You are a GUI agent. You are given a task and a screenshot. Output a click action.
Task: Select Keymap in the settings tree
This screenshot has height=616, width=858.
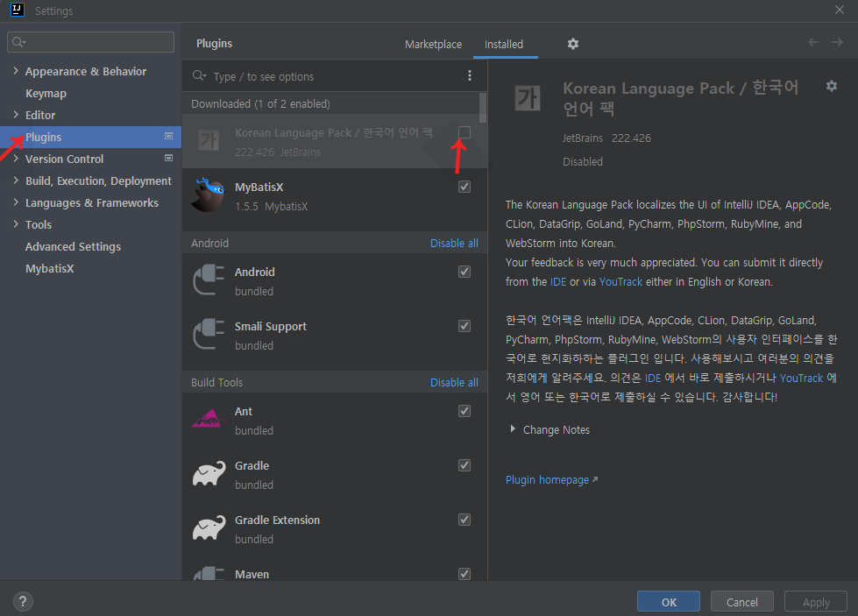46,94
